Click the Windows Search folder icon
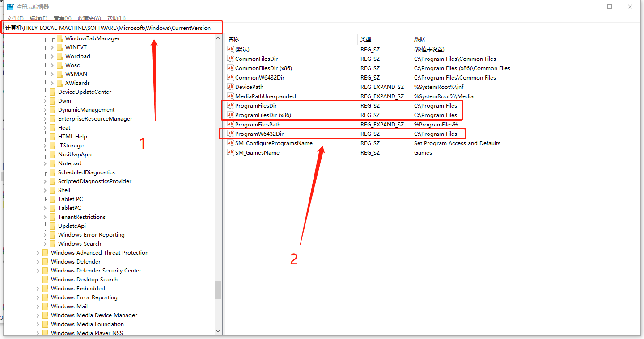 click(x=52, y=244)
